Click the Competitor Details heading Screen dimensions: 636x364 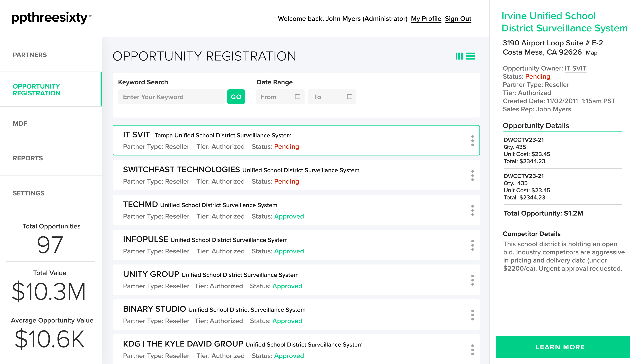(x=532, y=234)
